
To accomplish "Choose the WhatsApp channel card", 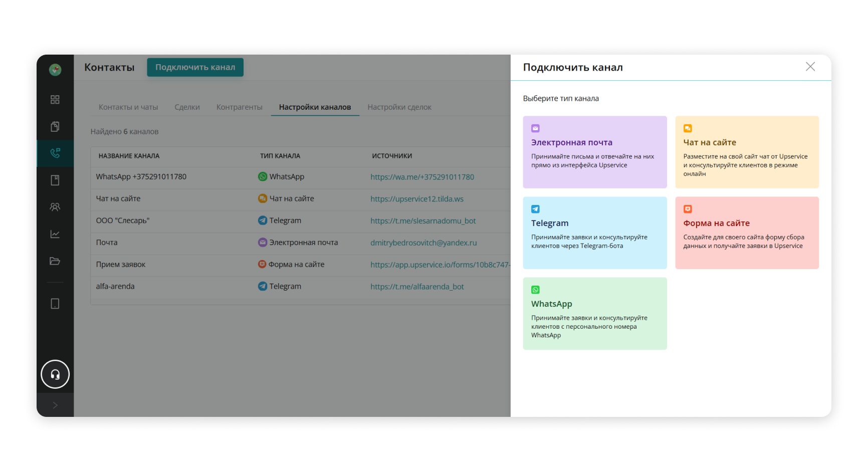I will [595, 314].
